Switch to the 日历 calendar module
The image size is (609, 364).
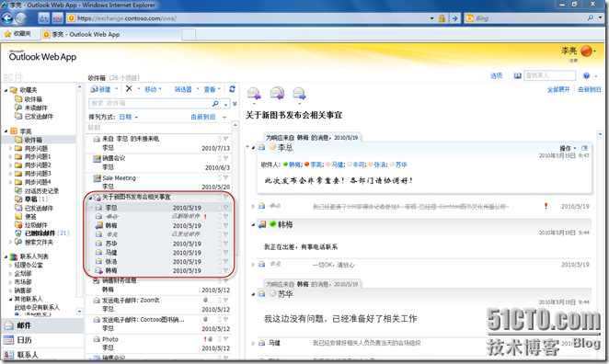[42, 340]
